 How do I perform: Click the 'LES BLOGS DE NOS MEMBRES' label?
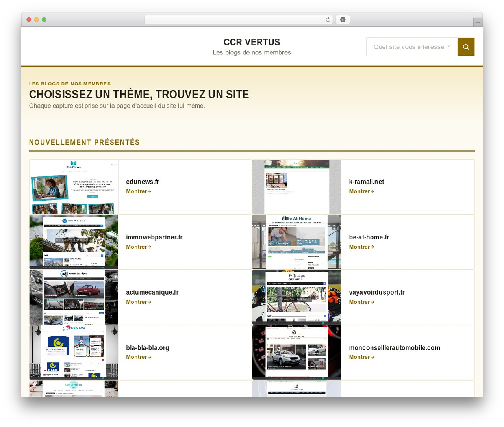[x=70, y=84]
